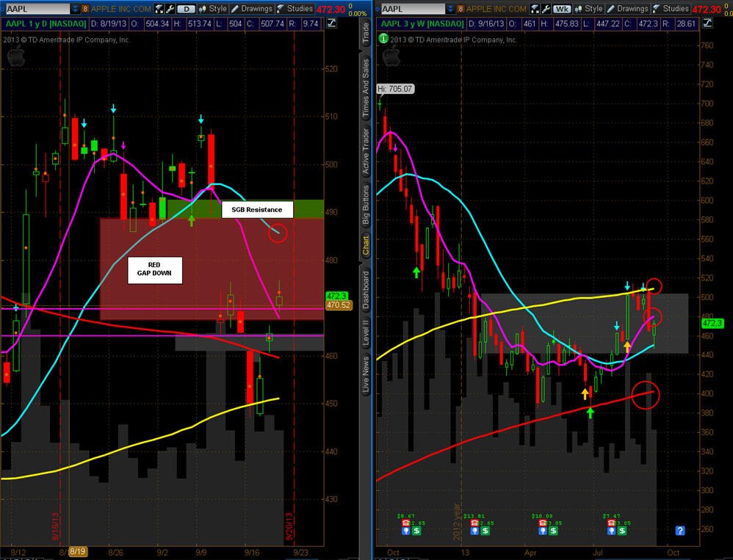Viewport: 733px width, 560px height.
Task: Open Studies menu on the daily chart
Action: (x=295, y=9)
